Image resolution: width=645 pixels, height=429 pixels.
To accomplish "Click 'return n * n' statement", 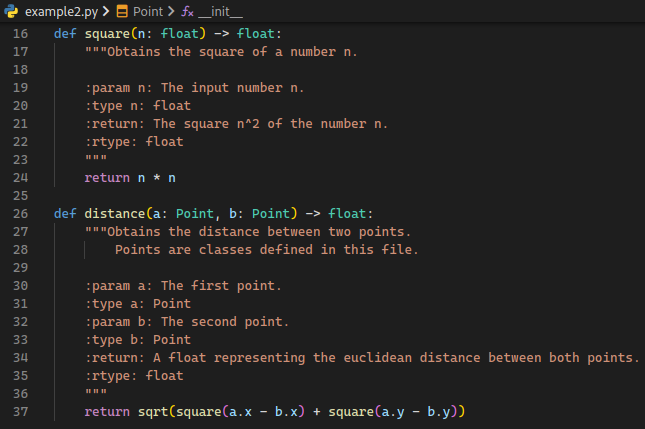I will [x=130, y=178].
